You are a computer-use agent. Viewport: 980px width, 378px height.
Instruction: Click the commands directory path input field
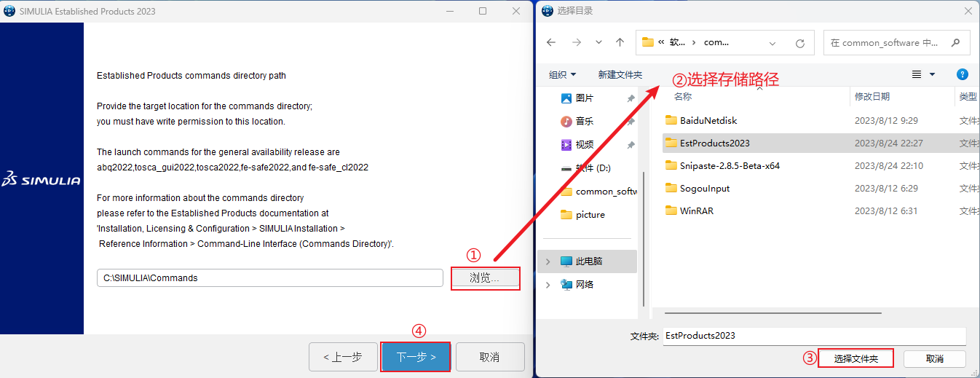269,277
